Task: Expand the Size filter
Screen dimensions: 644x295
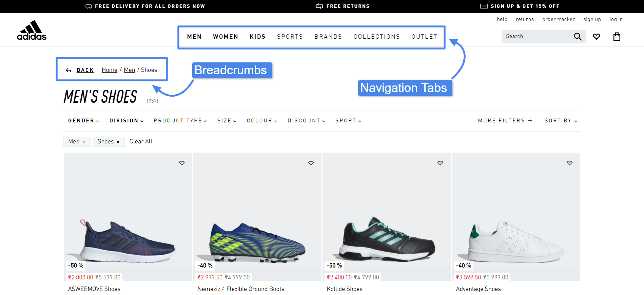Action: coord(227,121)
